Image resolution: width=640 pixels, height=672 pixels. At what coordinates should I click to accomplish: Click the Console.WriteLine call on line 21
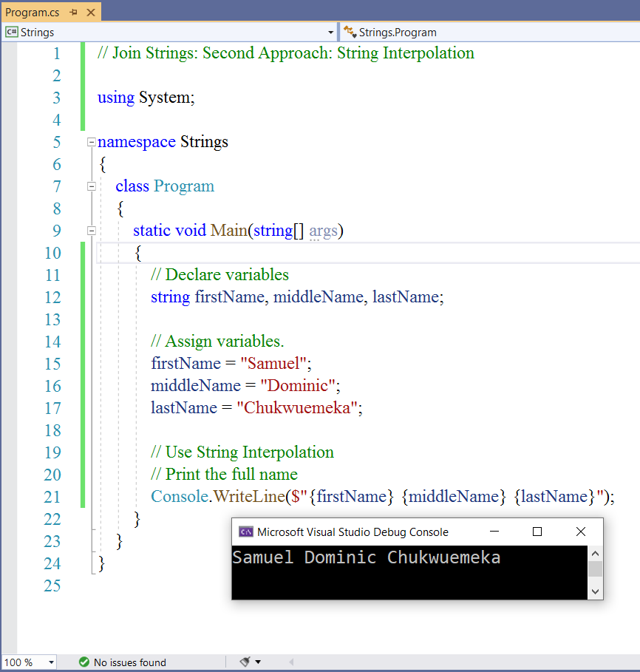click(383, 496)
